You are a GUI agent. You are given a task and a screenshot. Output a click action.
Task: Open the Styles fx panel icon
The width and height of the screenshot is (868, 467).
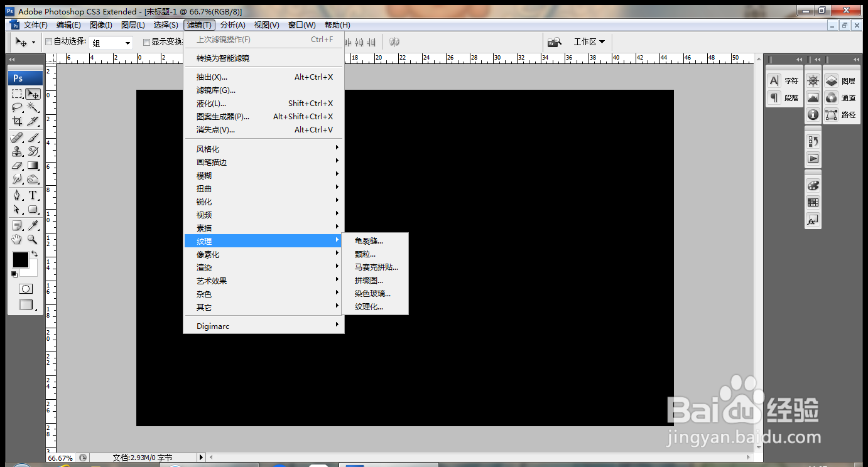pyautogui.click(x=813, y=220)
